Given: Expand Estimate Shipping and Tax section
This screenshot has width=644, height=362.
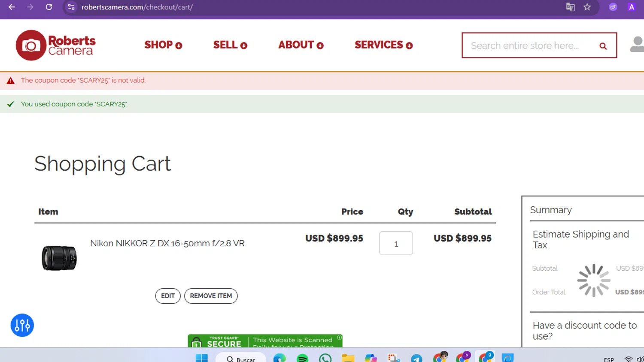Looking at the screenshot, I should [x=580, y=239].
